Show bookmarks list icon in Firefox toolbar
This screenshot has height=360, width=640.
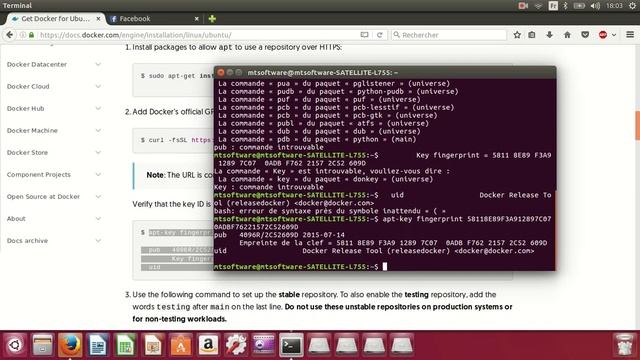point(532,35)
